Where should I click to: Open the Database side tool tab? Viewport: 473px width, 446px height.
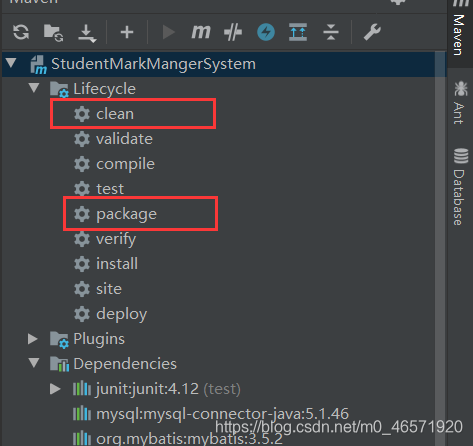click(460, 187)
